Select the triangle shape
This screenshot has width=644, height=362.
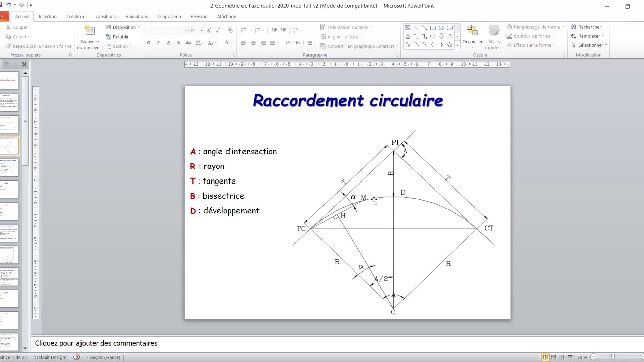[x=408, y=36]
